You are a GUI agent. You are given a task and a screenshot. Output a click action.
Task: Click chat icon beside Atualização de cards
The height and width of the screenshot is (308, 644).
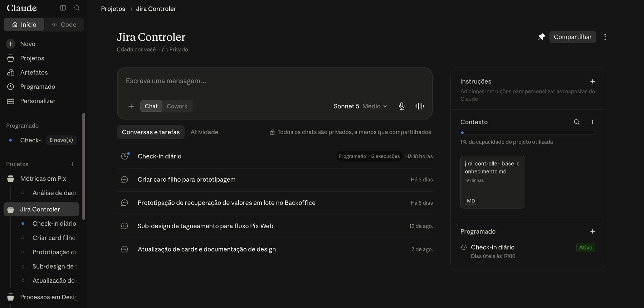click(x=125, y=249)
